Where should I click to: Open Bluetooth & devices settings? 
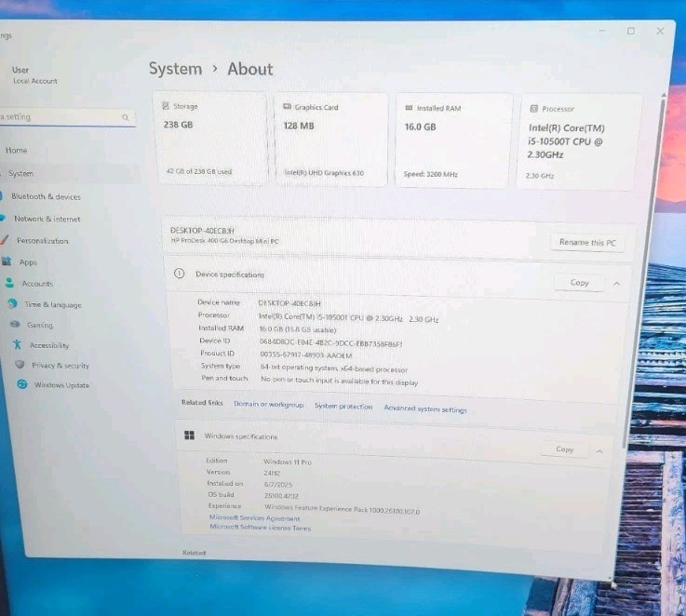click(x=44, y=196)
